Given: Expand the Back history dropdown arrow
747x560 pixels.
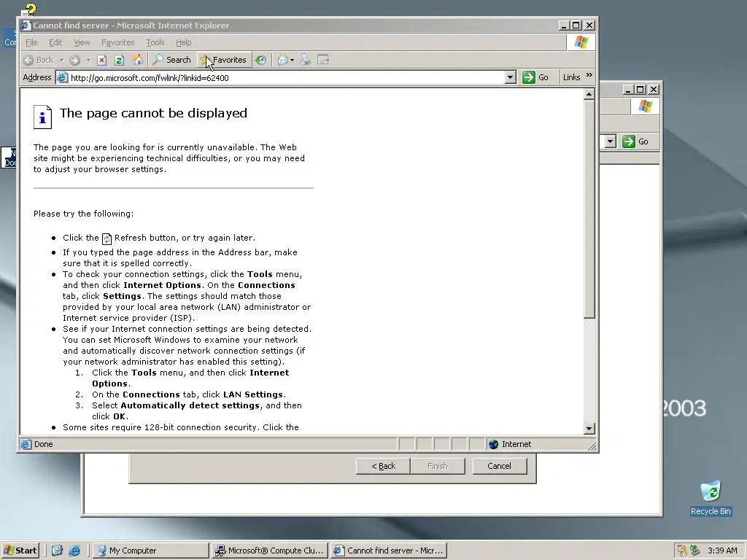Looking at the screenshot, I should coord(61,60).
